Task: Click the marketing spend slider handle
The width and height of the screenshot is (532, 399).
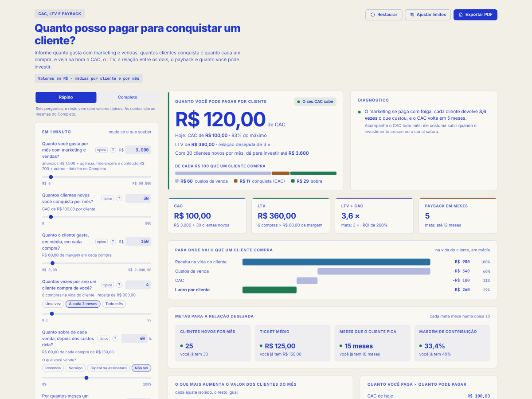Action: pos(51,177)
